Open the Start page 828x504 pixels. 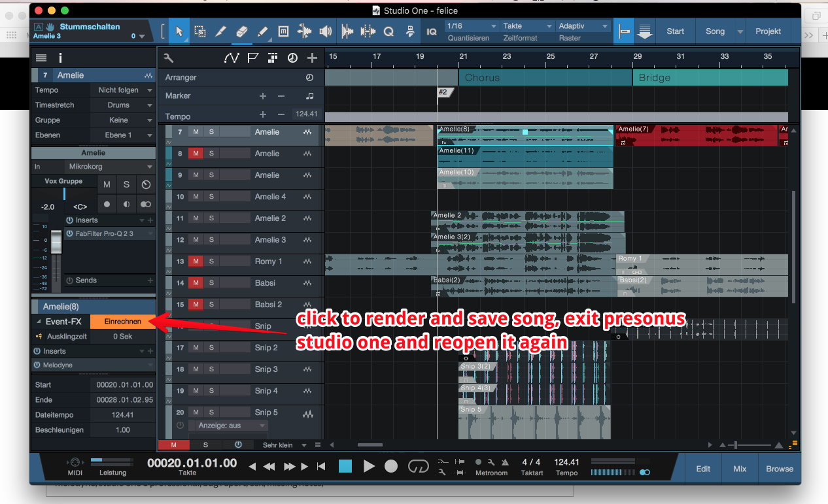[676, 31]
